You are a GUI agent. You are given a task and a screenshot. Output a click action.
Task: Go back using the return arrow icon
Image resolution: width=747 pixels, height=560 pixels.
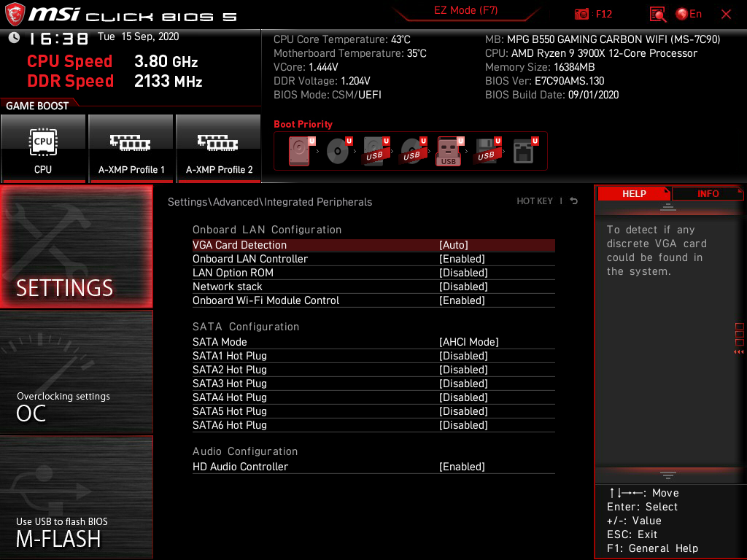click(573, 201)
